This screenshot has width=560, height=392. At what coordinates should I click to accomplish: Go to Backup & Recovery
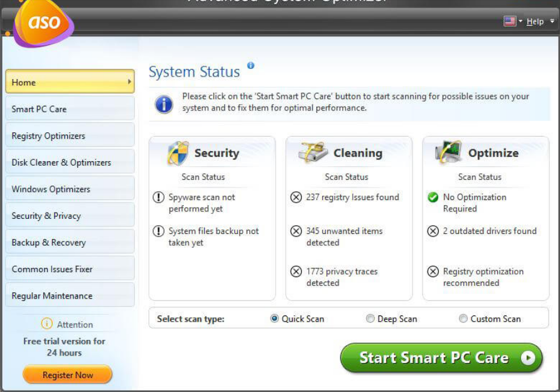coord(70,242)
